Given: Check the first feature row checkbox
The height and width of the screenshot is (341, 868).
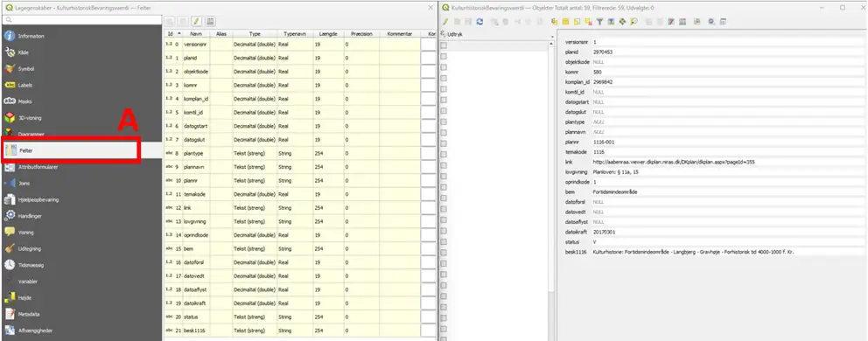Looking at the screenshot, I should point(444,45).
